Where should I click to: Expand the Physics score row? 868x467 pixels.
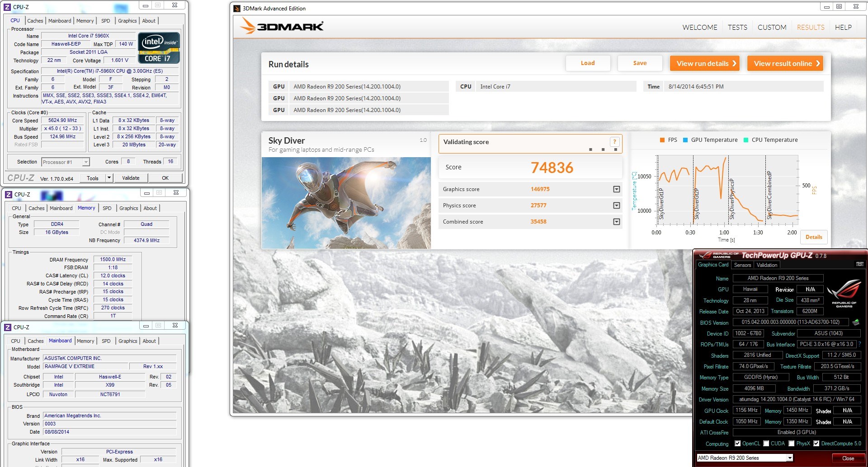616,205
